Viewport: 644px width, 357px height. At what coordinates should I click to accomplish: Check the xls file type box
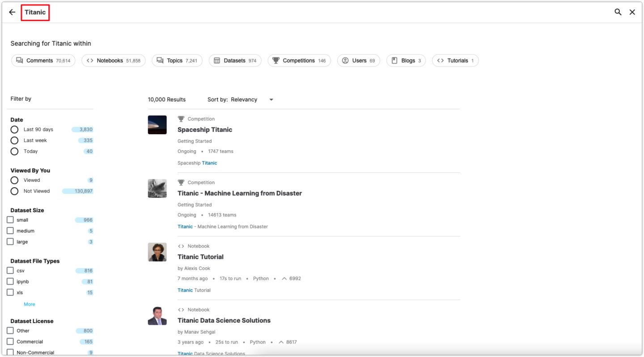pyautogui.click(x=10, y=293)
